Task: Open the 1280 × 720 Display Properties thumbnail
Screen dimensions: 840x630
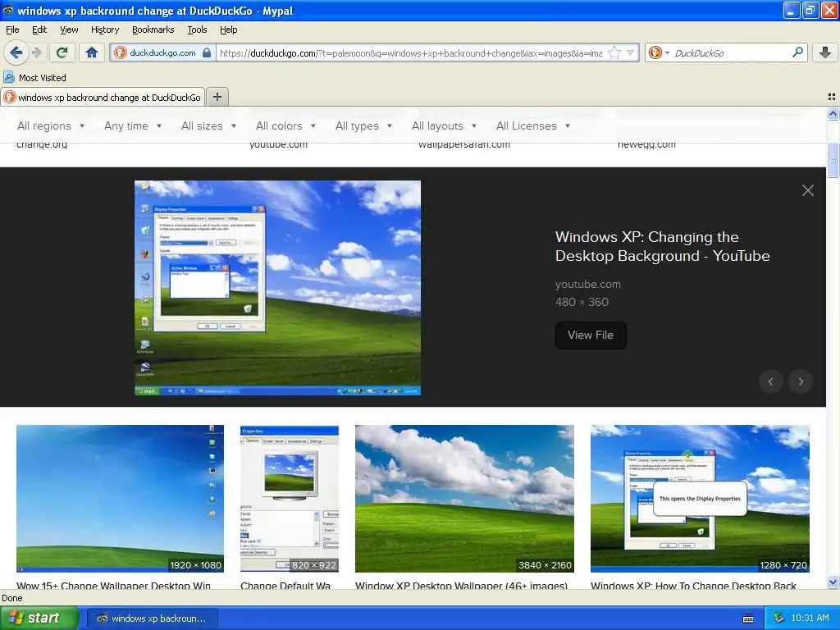Action: coord(700,499)
